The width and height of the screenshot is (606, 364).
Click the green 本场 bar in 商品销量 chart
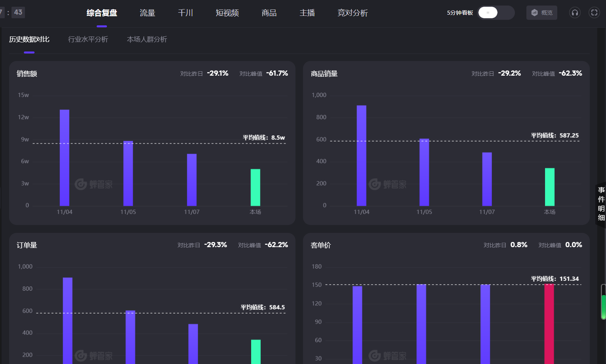click(x=550, y=187)
